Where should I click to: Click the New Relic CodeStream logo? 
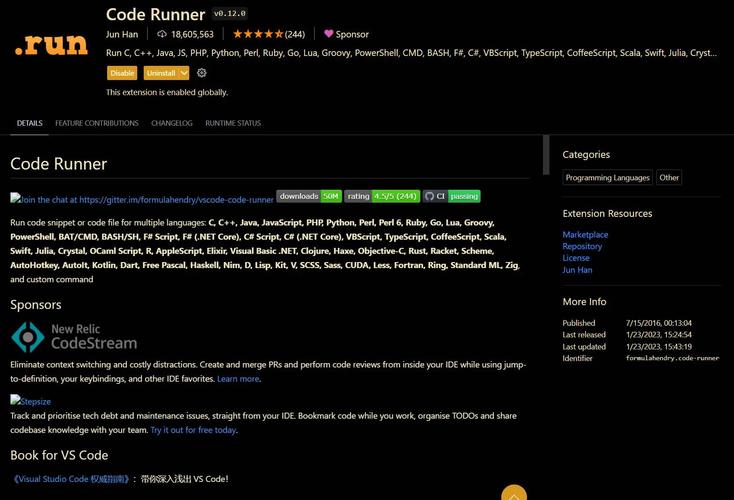(74, 337)
